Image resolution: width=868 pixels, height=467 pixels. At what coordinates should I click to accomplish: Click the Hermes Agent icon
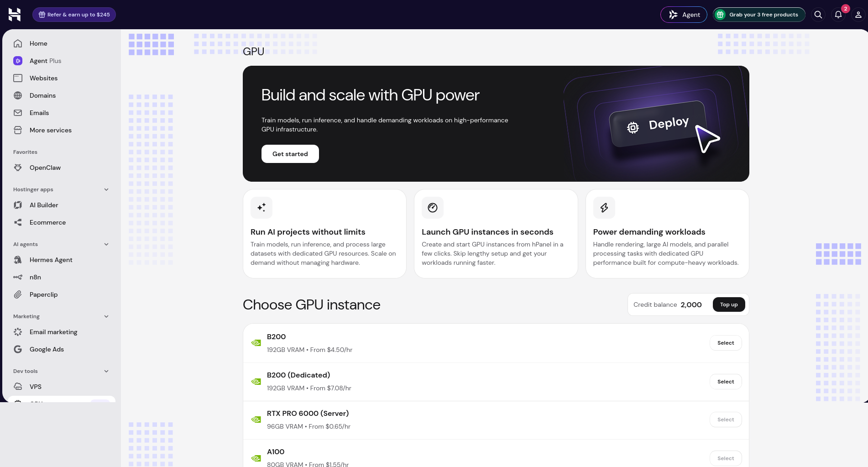pyautogui.click(x=18, y=260)
